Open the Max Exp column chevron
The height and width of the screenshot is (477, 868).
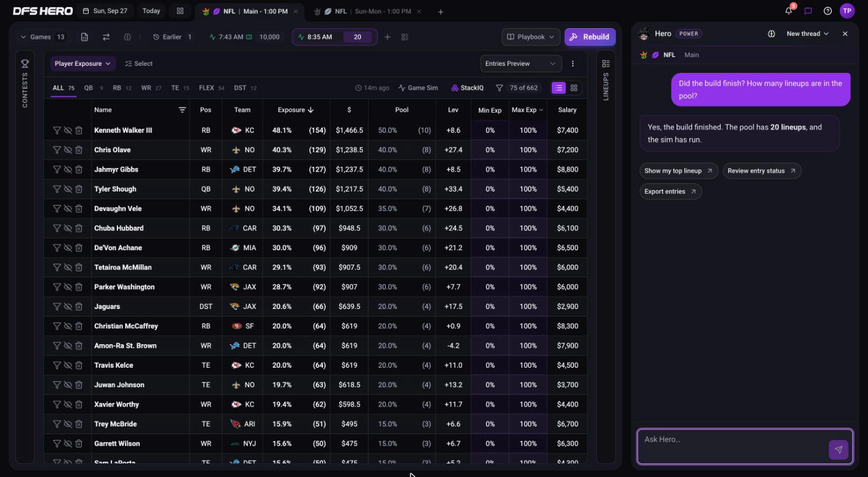coord(541,110)
